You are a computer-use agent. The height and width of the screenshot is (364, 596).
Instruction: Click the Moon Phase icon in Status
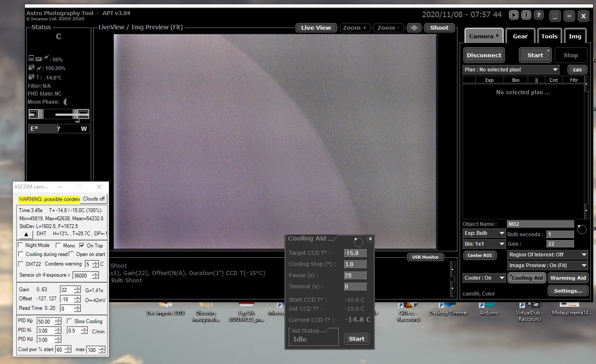coord(65,102)
